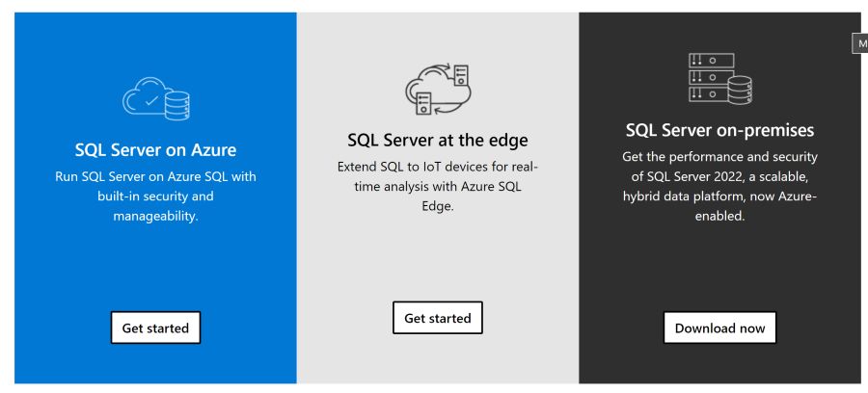Click the Azure SQL built-in security description
868x393 pixels.
tap(155, 196)
